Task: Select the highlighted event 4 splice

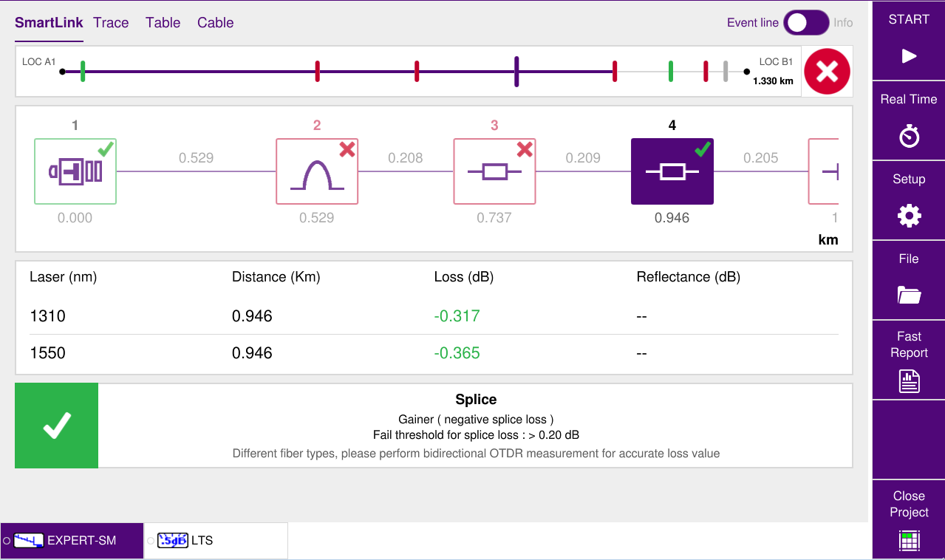Action: point(672,171)
